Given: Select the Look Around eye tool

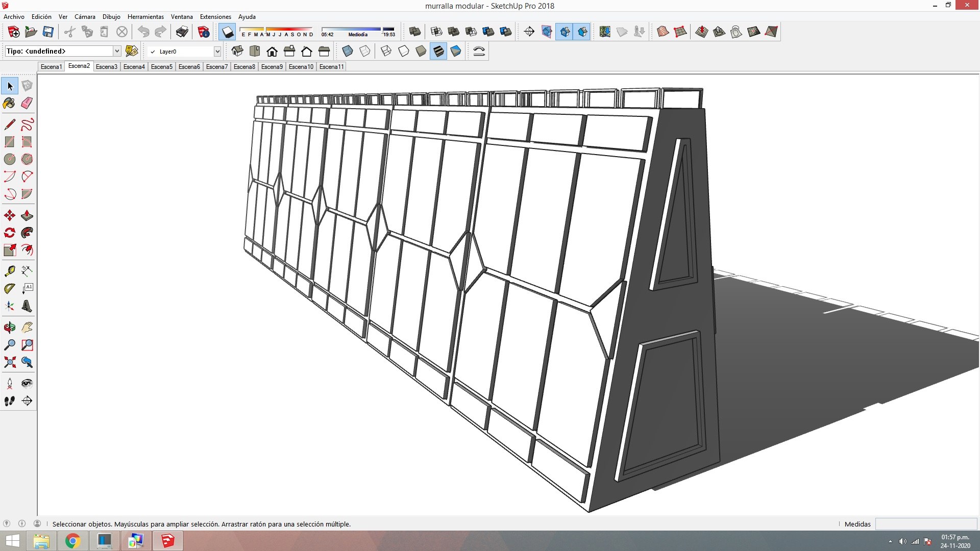Looking at the screenshot, I should click(x=27, y=384).
